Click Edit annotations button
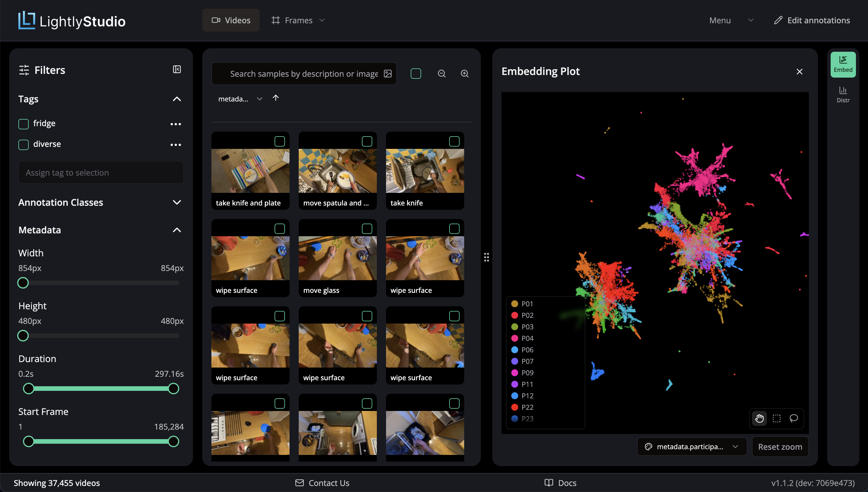This screenshot has height=492, width=868. coord(812,20)
